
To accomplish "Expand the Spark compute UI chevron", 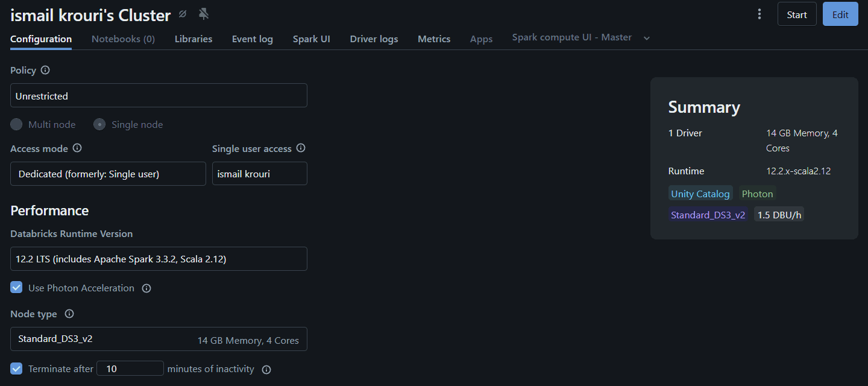I will (647, 38).
